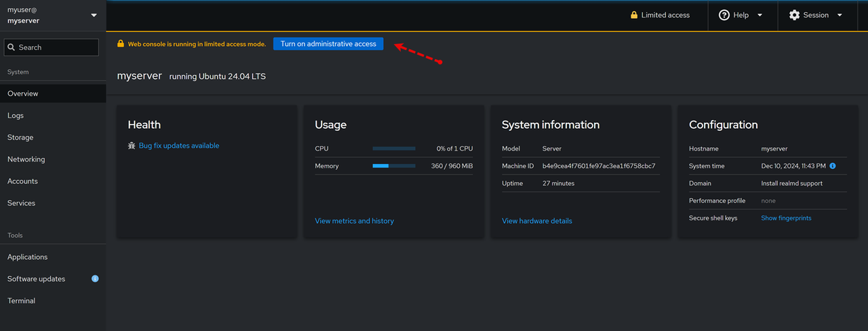
Task: Open the Accounts page
Action: coord(53,181)
